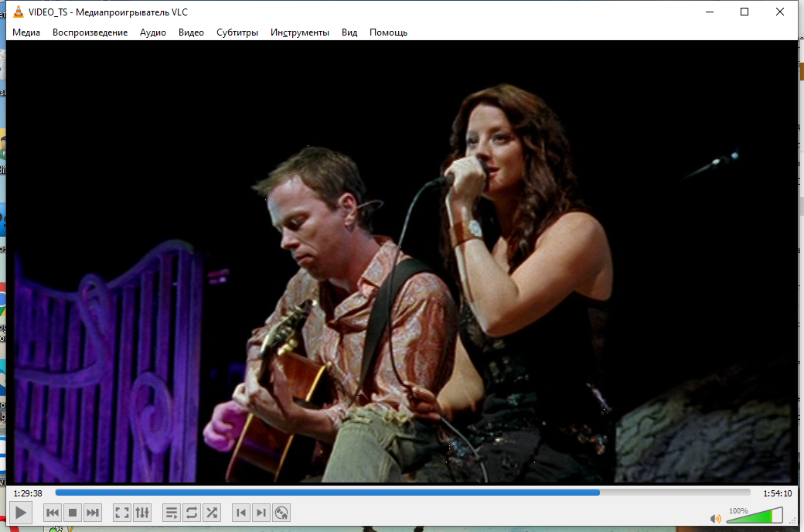This screenshot has width=804, height=532.
Task: Toggle the elapsed time display 1:29:38
Action: click(28, 493)
